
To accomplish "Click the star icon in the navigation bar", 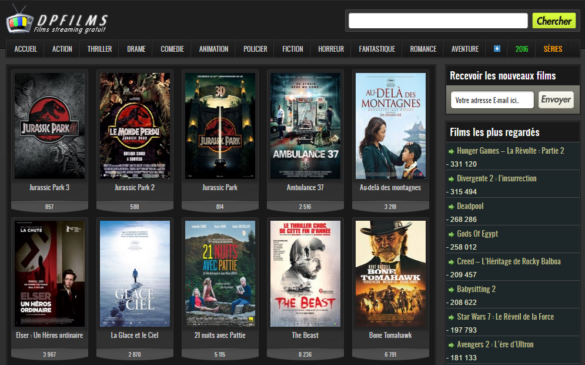I will coord(497,49).
